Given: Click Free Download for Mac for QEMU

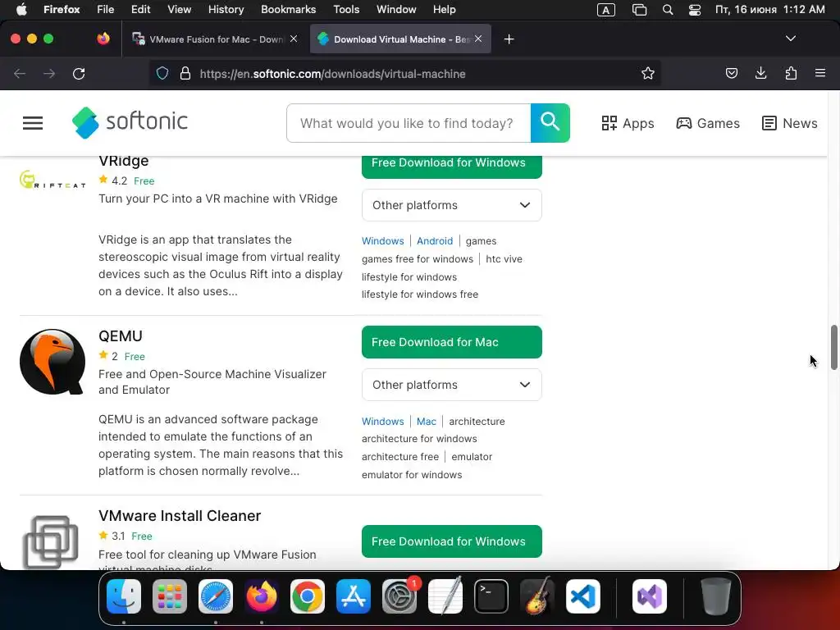Looking at the screenshot, I should [x=452, y=342].
